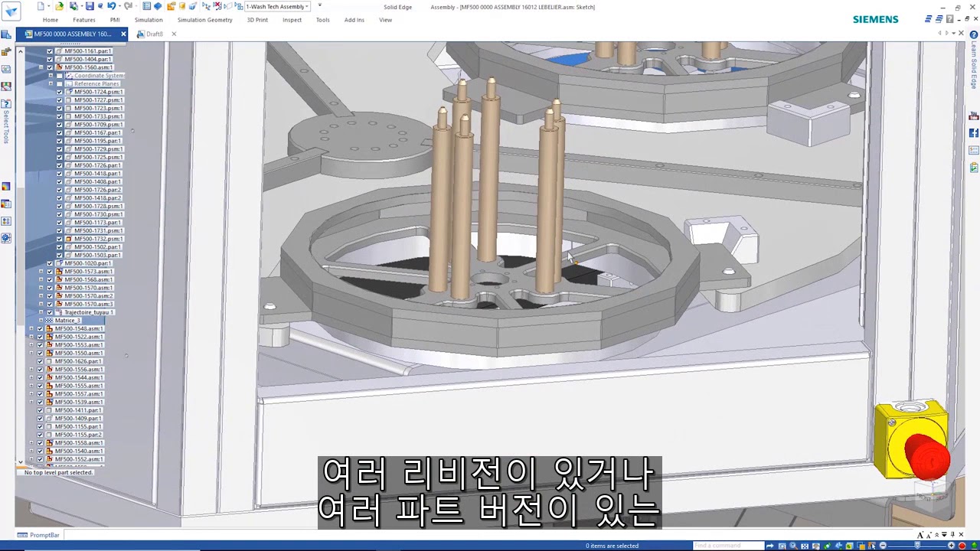Image resolution: width=980 pixels, height=551 pixels.
Task: Select MF500-1729.psm:1 in the tree
Action: pos(98,149)
